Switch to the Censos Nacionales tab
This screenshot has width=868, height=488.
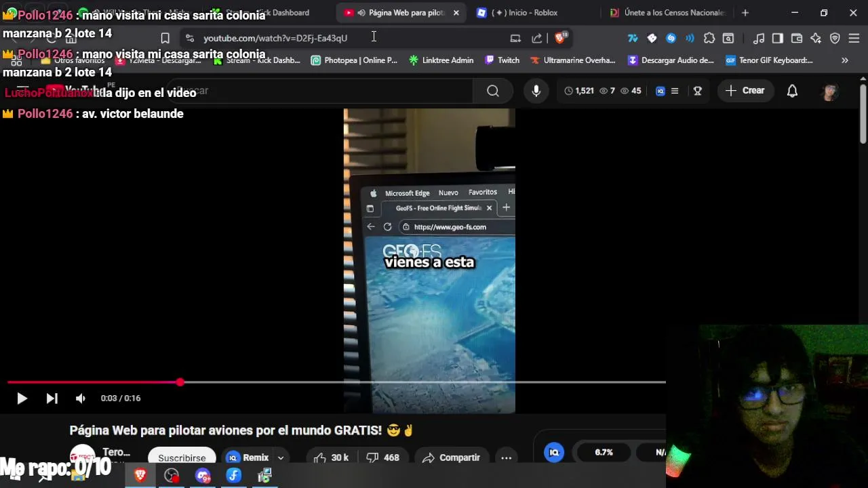pyautogui.click(x=667, y=13)
